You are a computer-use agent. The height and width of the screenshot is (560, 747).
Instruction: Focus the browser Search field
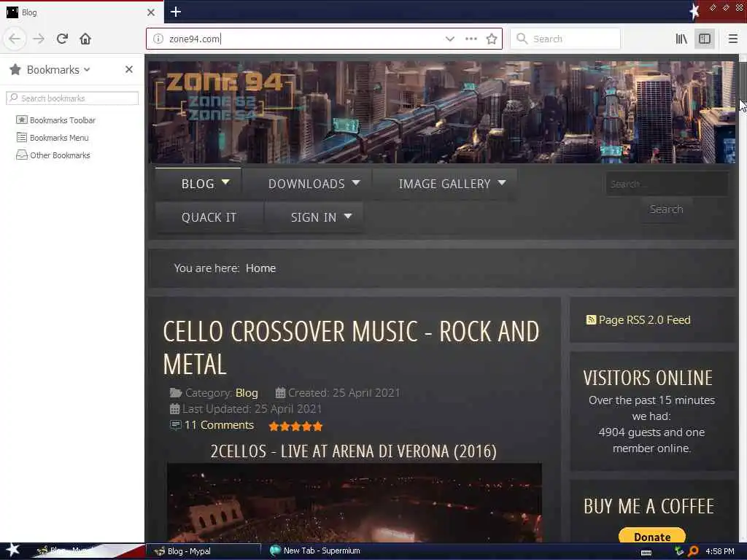(565, 39)
